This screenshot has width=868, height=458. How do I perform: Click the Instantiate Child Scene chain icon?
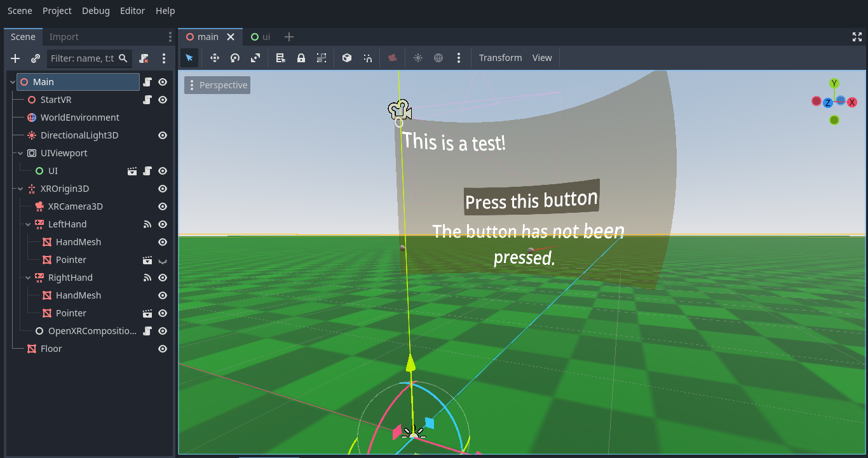(x=35, y=58)
